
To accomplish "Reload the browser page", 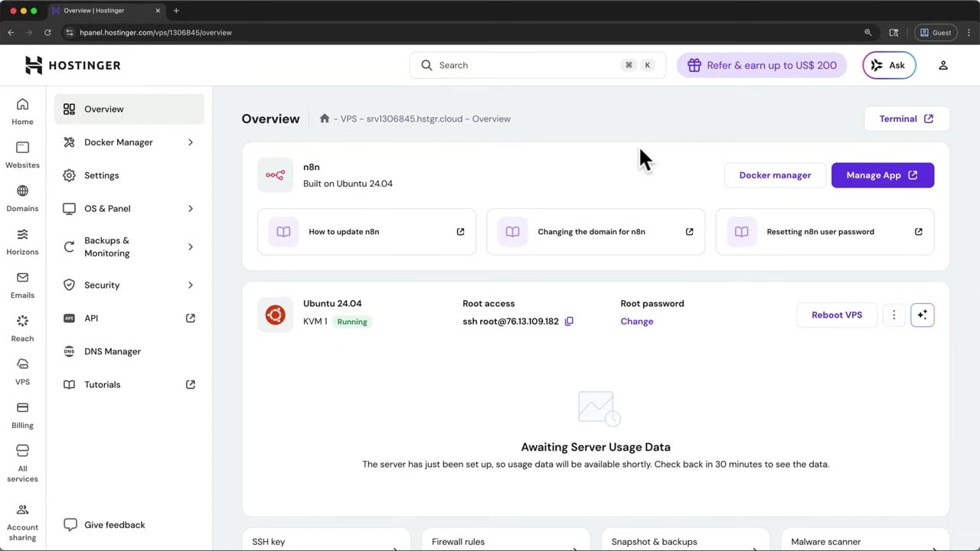I will [47, 33].
